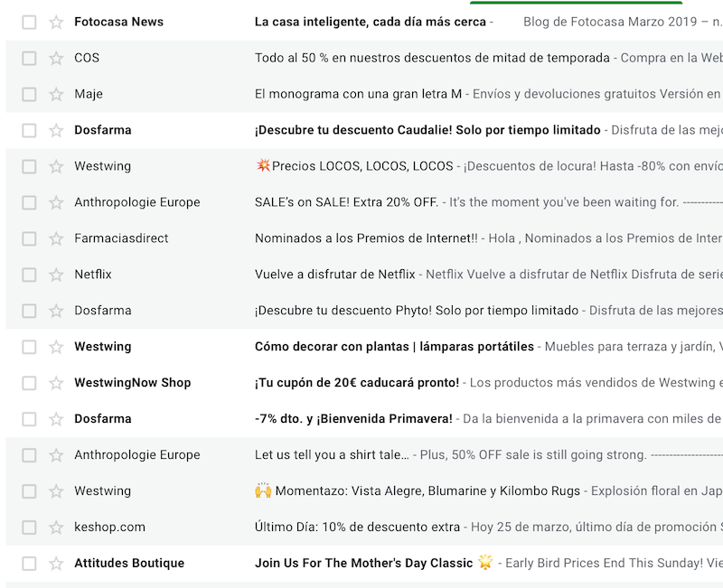Open "El monograma con una gran letra M"
Image resolution: width=723 pixels, height=588 pixels.
[358, 95]
